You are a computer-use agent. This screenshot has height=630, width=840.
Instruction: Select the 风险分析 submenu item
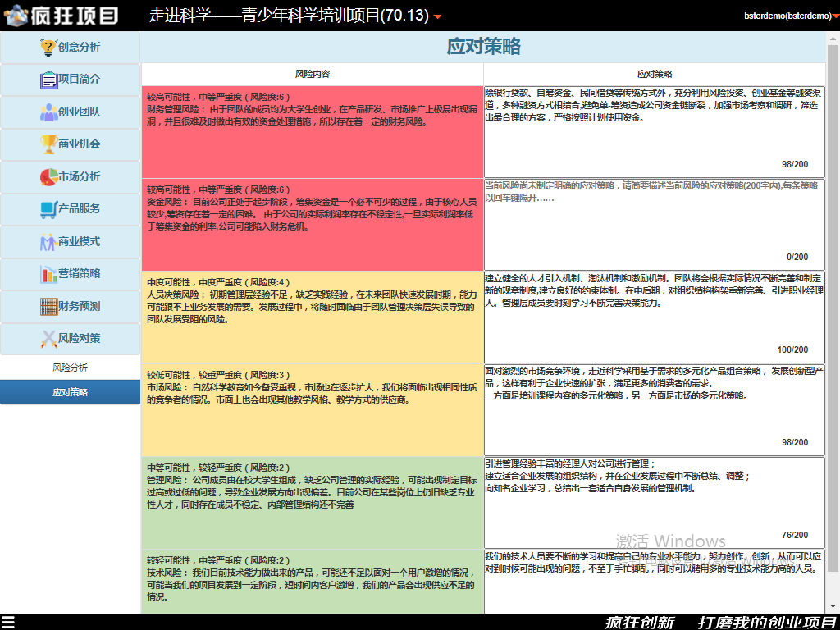71,367
